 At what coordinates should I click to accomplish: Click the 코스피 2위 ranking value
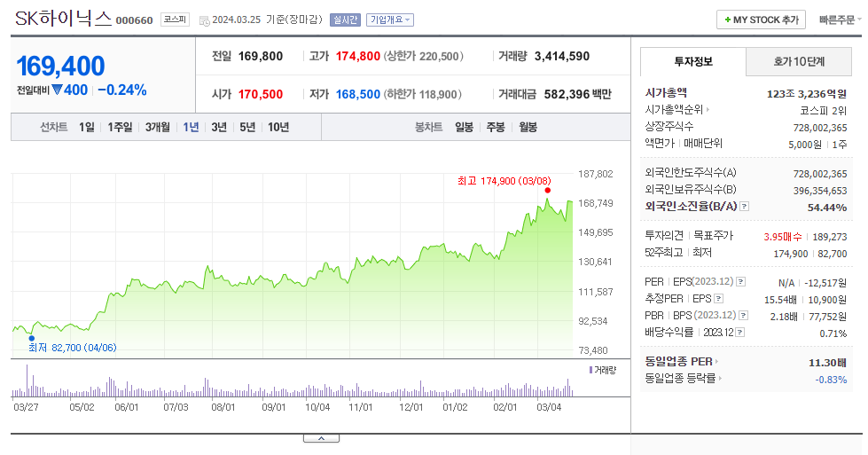pos(824,111)
